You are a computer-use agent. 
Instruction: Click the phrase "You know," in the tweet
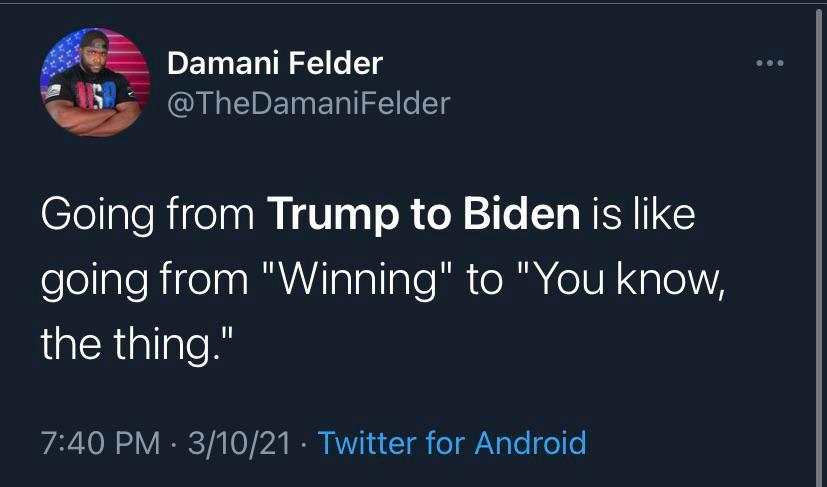pyautogui.click(x=618, y=280)
